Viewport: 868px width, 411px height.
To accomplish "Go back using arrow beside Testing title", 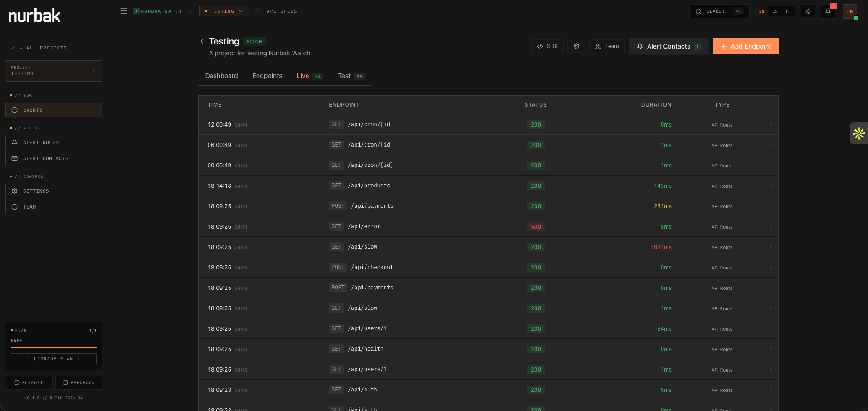I will 202,41.
